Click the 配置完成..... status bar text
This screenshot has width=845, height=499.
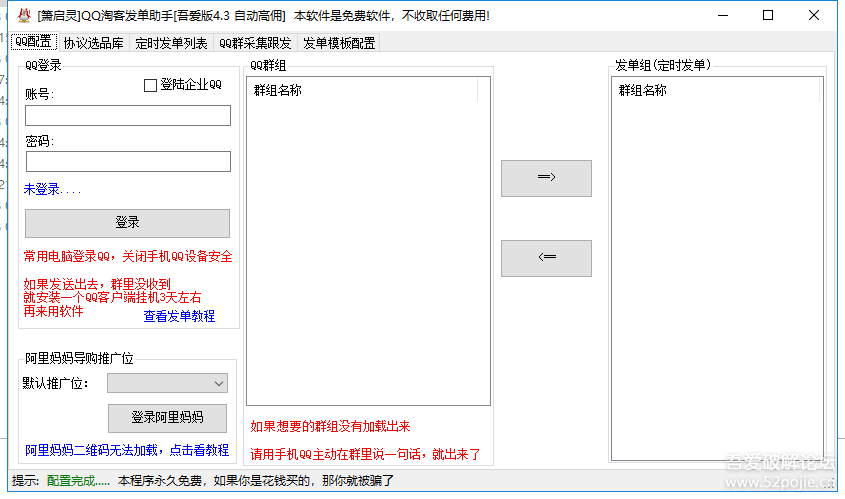tap(78, 481)
